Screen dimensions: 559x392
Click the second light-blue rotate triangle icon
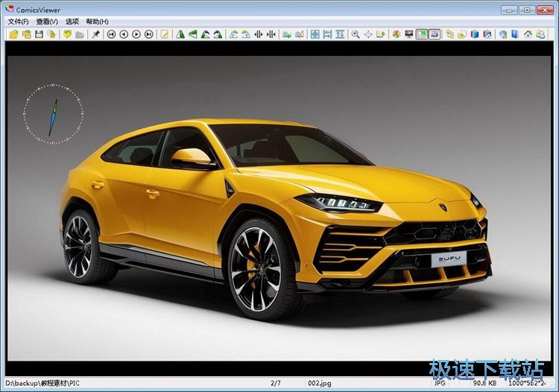coord(246,34)
